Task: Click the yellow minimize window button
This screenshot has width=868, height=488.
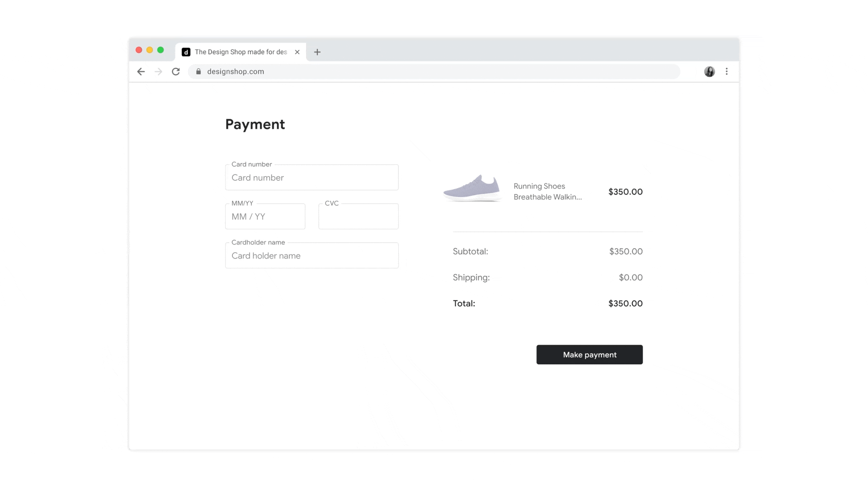Action: click(x=150, y=50)
